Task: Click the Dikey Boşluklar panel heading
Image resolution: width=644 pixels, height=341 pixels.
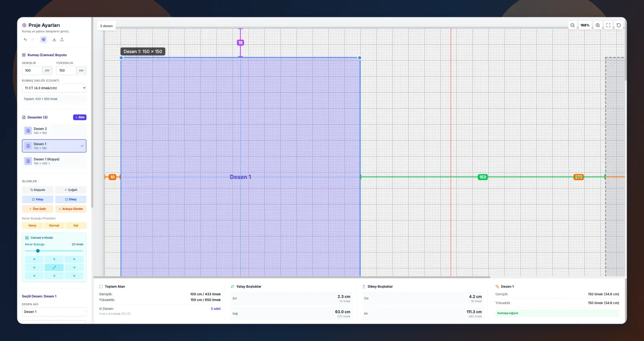Action: point(380,287)
